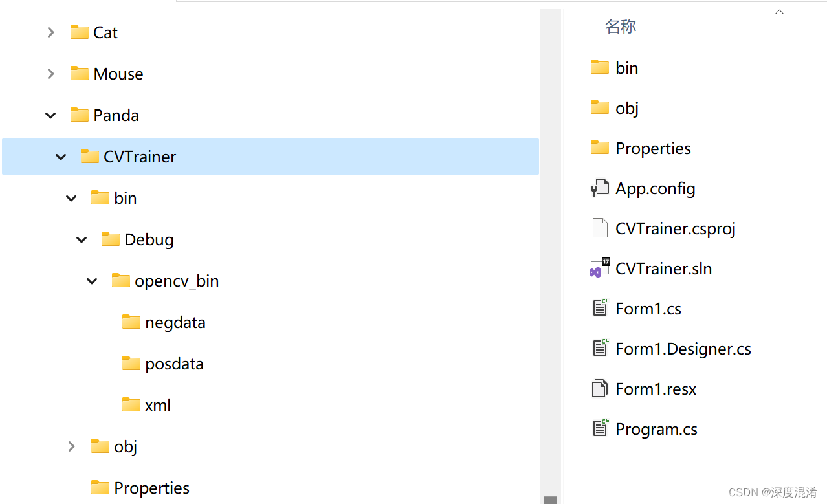Viewport: 827px width, 504px height.
Task: Select the posdata folder in tree
Action: [173, 364]
